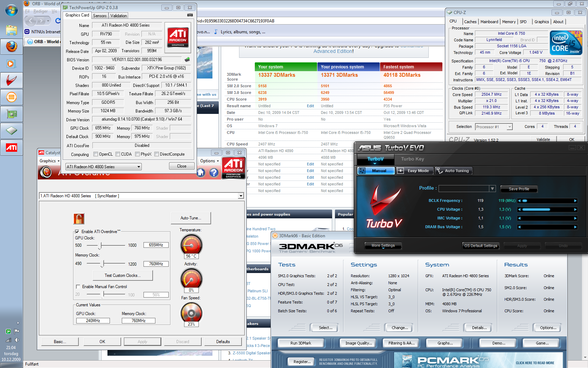
Task: Open the orange circular taskbar icon
Action: (11, 97)
